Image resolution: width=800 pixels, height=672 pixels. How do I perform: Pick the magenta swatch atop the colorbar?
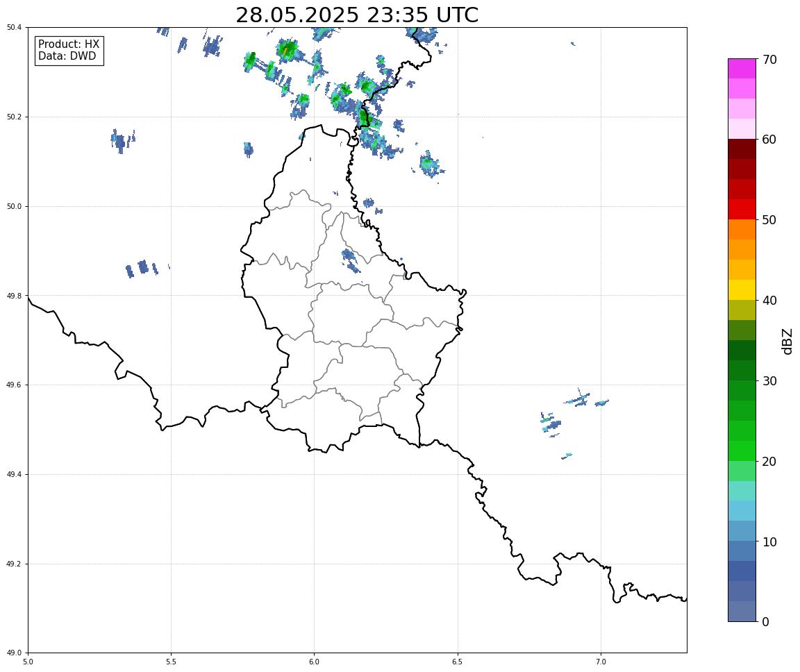(x=742, y=68)
